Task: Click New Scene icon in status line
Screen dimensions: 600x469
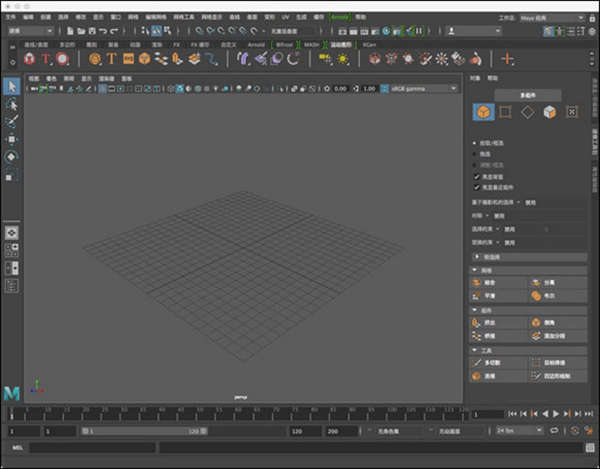Action: 70,31
